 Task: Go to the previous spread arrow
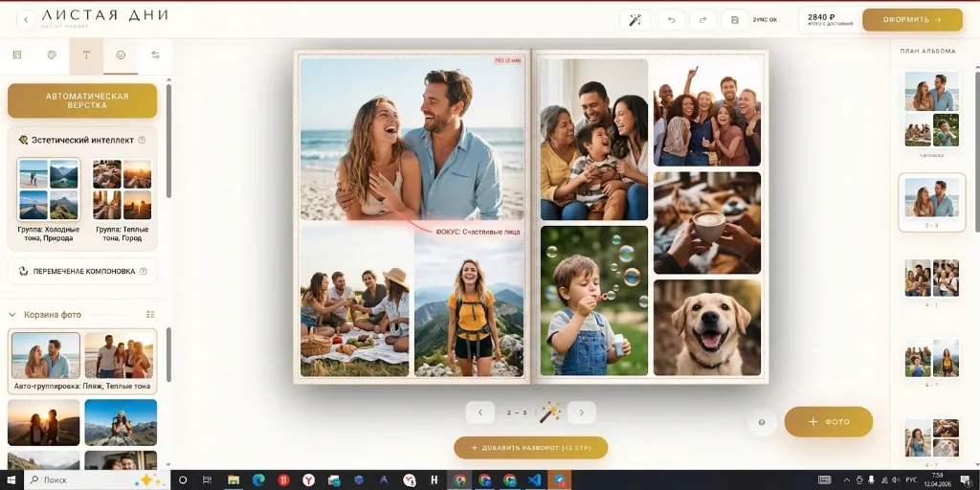pos(480,412)
